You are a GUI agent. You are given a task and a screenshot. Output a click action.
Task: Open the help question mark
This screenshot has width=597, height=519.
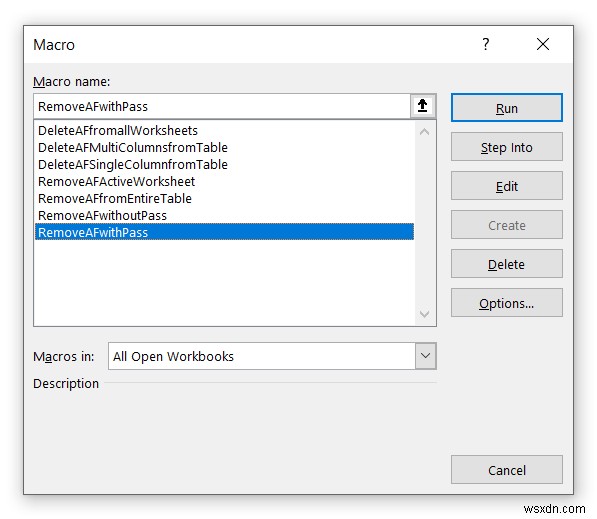pos(486,44)
